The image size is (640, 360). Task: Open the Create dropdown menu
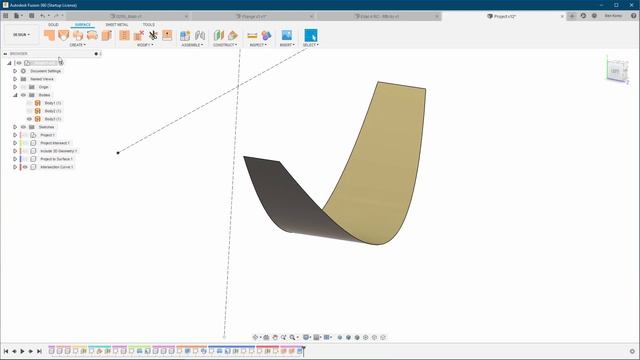(77, 45)
